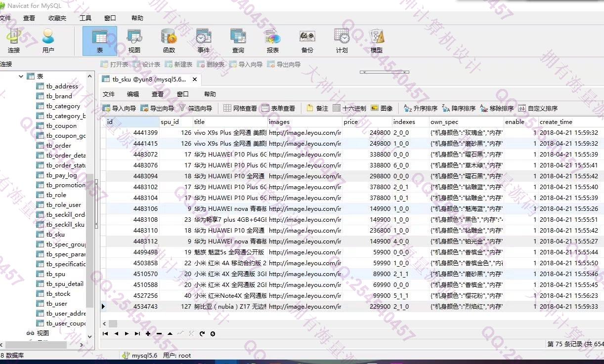Select tb_address in the tree
Image resolution: width=604 pixels, height=364 pixels.
coord(62,86)
